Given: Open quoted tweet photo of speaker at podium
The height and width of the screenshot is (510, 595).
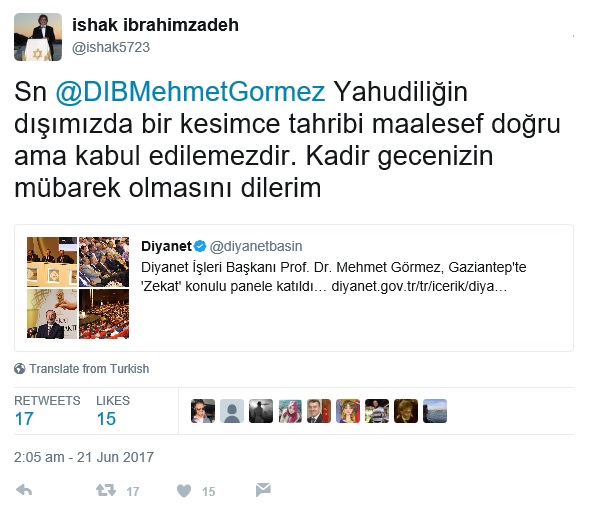Looking at the screenshot, I should (52, 314).
